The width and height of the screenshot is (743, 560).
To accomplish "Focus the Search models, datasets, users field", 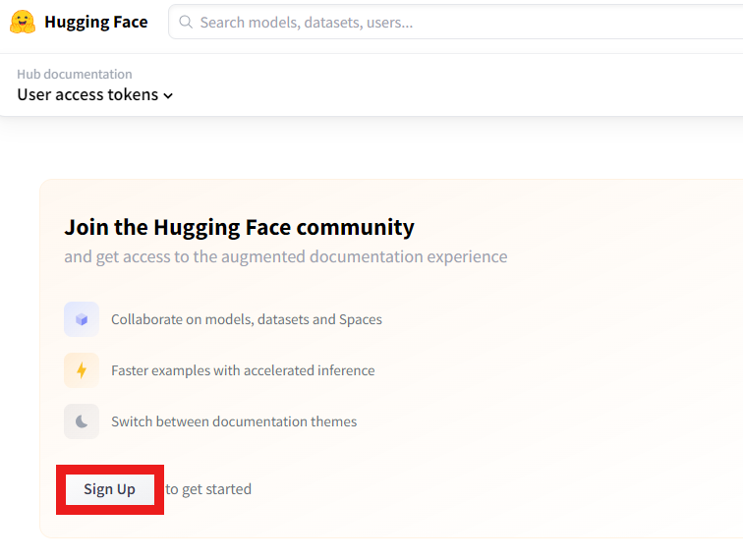I will [x=456, y=22].
